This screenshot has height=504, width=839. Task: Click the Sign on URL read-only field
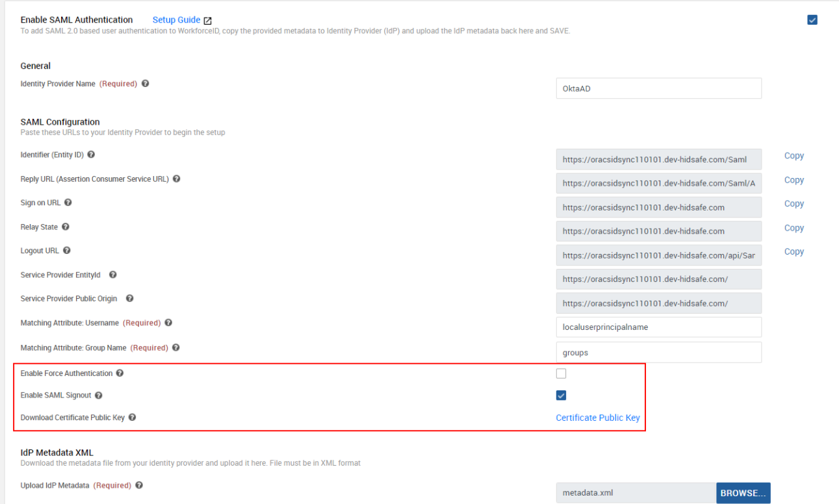click(658, 207)
